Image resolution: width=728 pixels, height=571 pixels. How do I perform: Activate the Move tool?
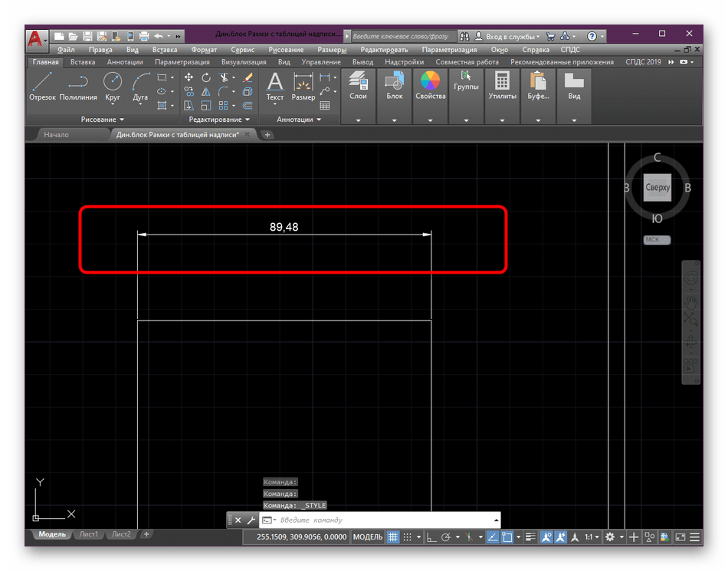coord(189,77)
